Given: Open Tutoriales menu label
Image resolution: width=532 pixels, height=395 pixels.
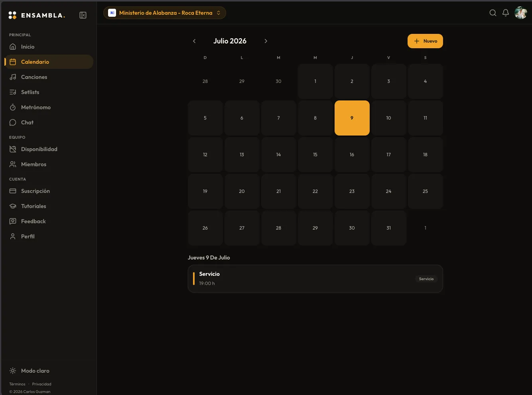Looking at the screenshot, I should coord(33,206).
